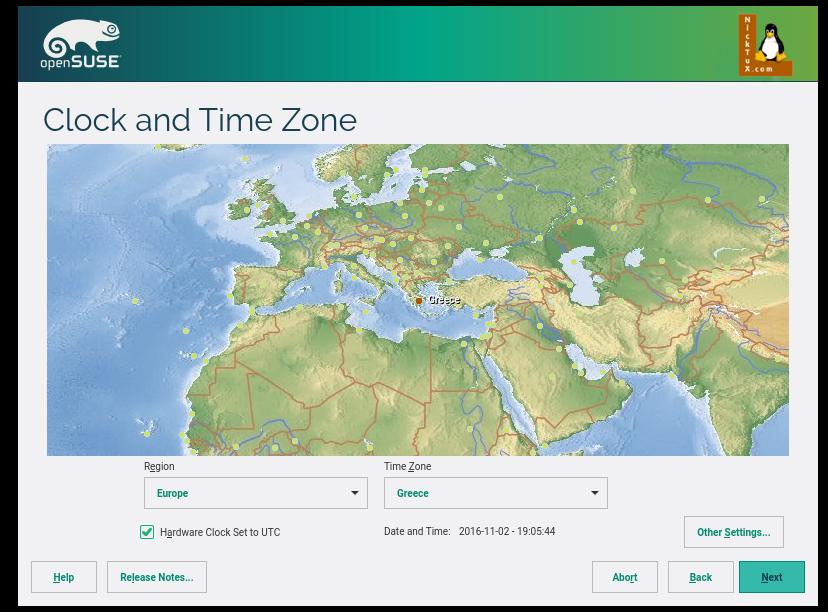Click the Tux penguin icon

pyautogui.click(x=769, y=45)
